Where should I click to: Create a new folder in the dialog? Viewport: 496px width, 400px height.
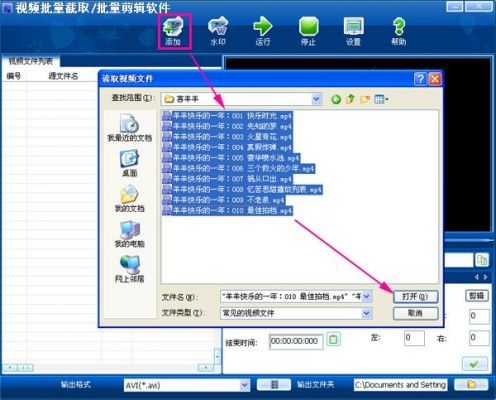365,99
